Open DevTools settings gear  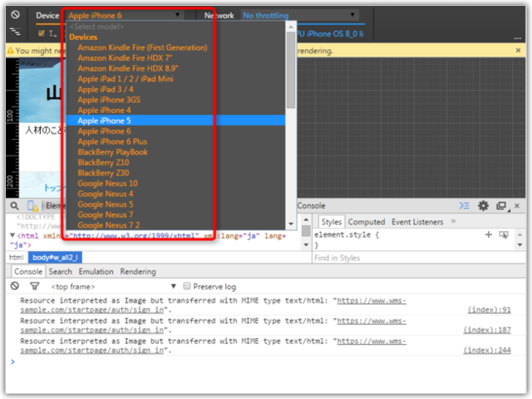pyautogui.click(x=483, y=206)
